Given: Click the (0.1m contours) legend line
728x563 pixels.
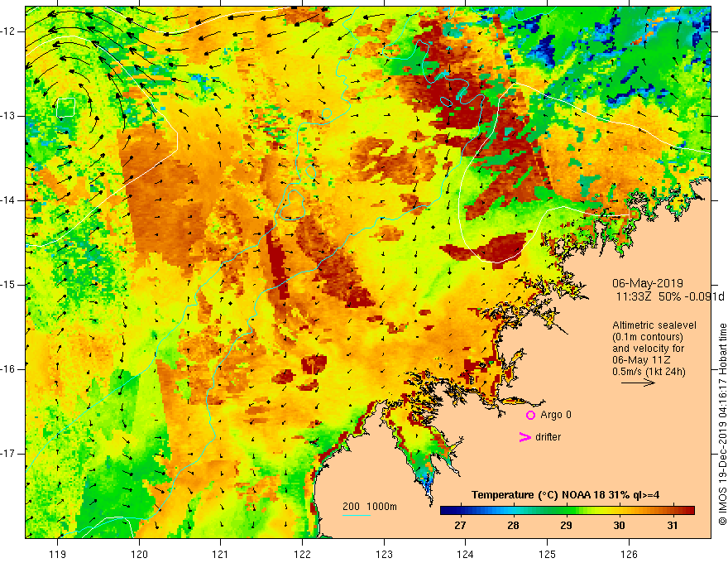Looking at the screenshot, I should 648,337.
